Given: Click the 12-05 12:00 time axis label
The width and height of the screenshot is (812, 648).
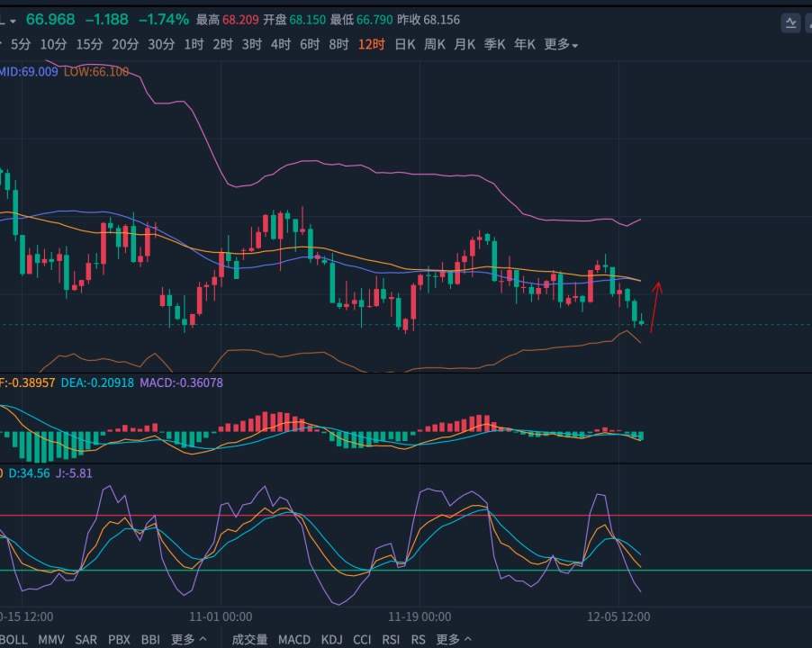Looking at the screenshot, I should 618,616.
